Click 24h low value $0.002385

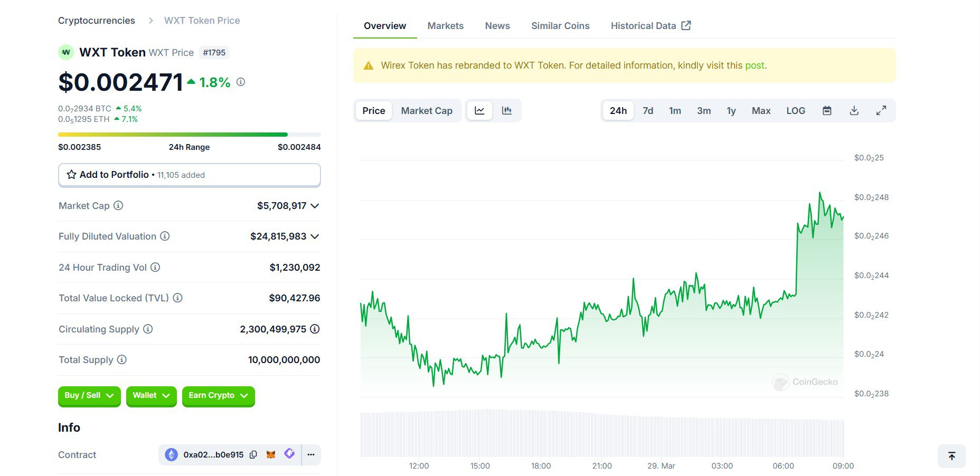point(79,147)
